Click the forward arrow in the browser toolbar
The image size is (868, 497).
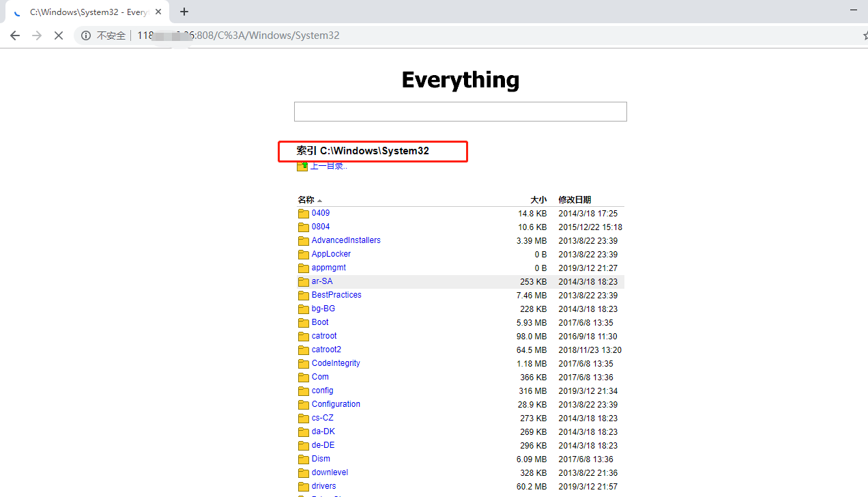[37, 35]
